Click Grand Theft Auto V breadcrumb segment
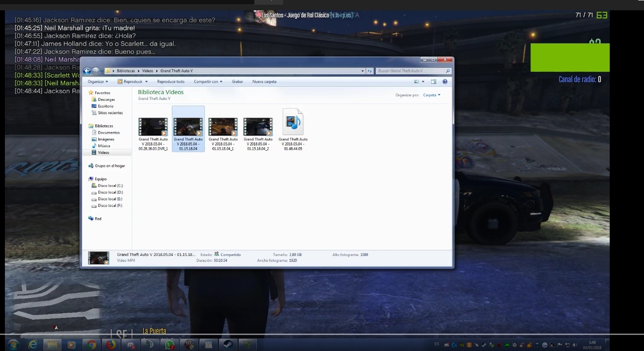 [x=176, y=71]
